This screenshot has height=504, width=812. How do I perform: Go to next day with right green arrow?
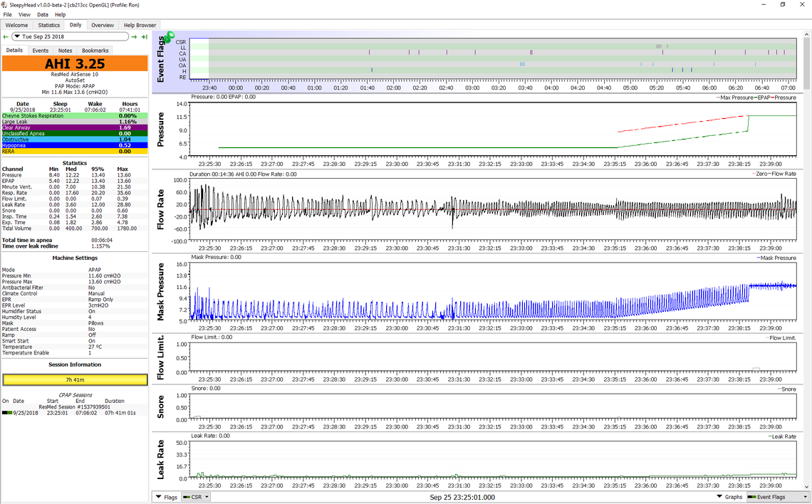point(135,37)
